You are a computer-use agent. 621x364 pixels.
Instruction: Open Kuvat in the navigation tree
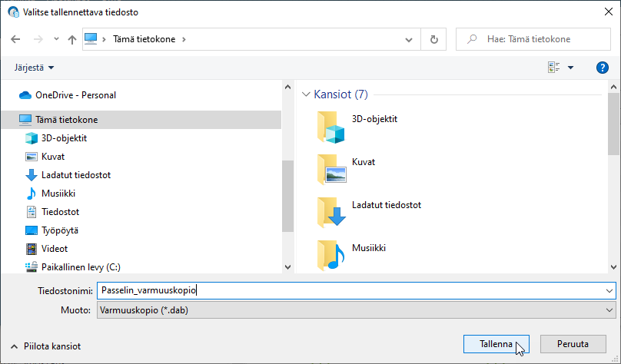coord(53,157)
